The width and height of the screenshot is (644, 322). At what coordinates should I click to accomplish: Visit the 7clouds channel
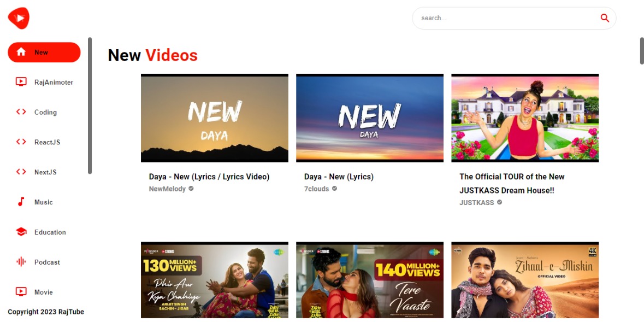click(317, 189)
